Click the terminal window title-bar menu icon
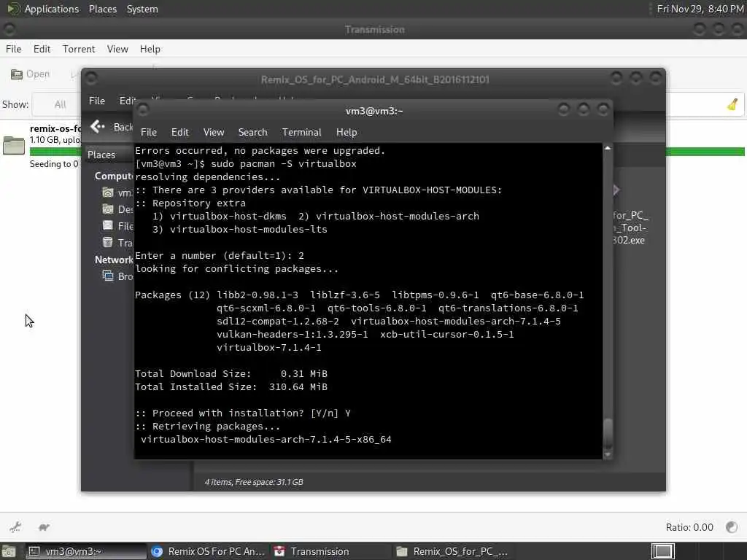 click(x=142, y=111)
